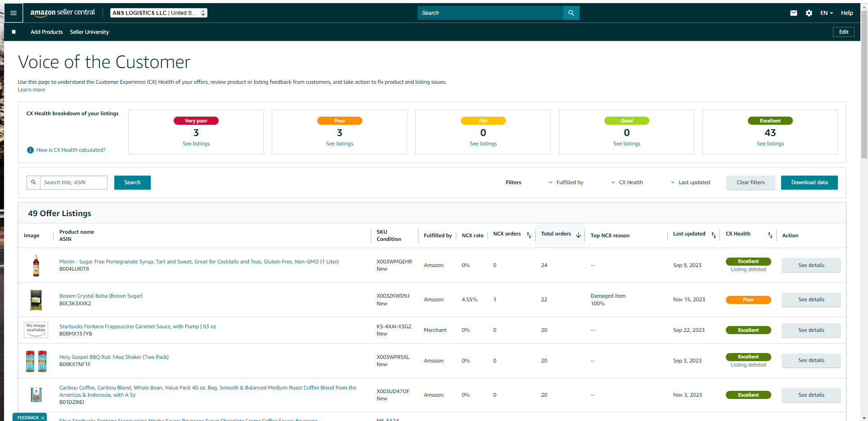See details for Starbucks Fontana Caramel Sauce

(811, 330)
